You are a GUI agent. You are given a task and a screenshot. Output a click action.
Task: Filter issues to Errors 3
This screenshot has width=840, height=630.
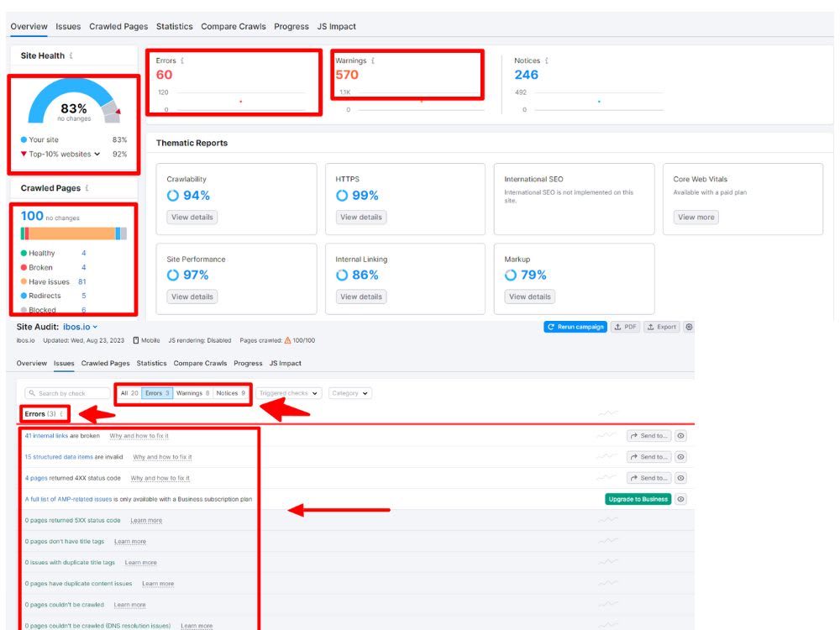click(157, 393)
